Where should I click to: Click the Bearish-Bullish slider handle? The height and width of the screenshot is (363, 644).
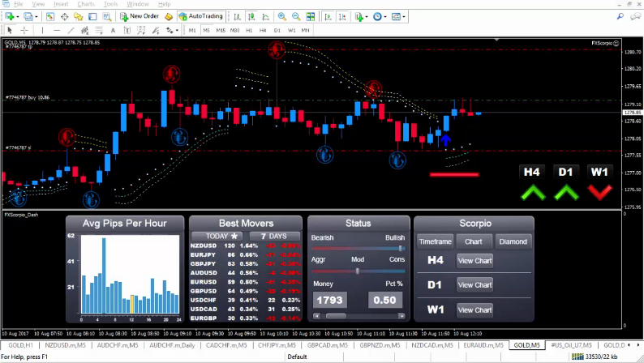point(400,249)
